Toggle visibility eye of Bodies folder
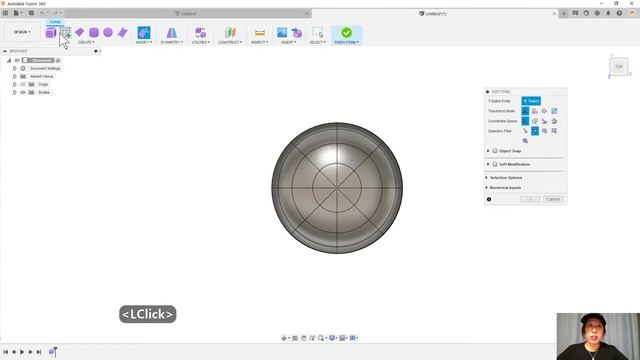 (x=23, y=92)
